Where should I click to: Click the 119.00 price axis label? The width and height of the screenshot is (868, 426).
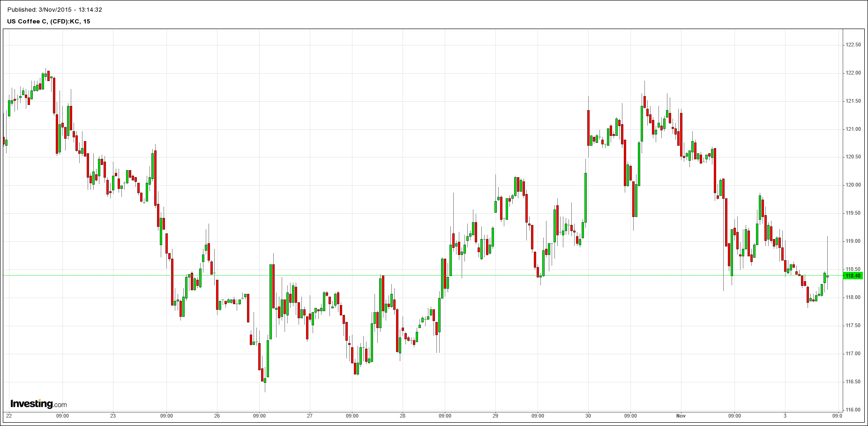[853, 241]
